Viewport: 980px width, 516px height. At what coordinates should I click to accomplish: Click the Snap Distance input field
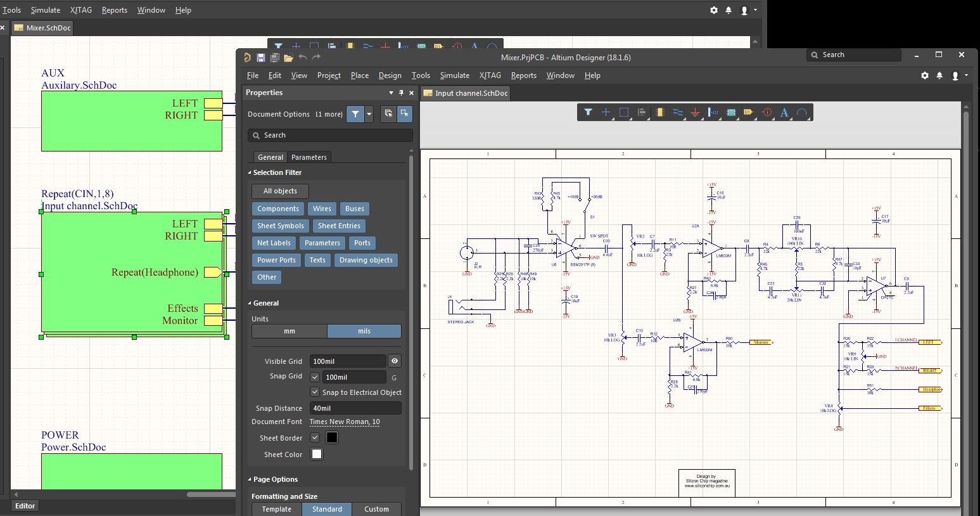click(x=355, y=408)
